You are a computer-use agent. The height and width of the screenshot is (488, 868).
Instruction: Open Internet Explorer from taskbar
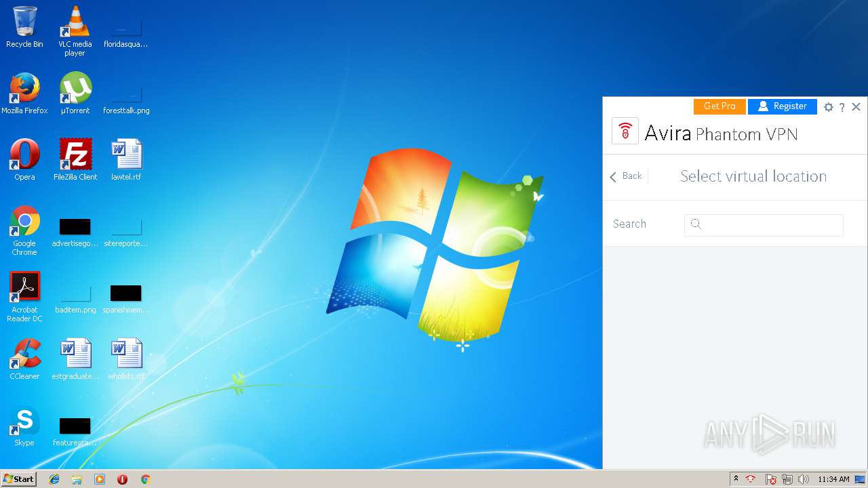click(x=54, y=479)
